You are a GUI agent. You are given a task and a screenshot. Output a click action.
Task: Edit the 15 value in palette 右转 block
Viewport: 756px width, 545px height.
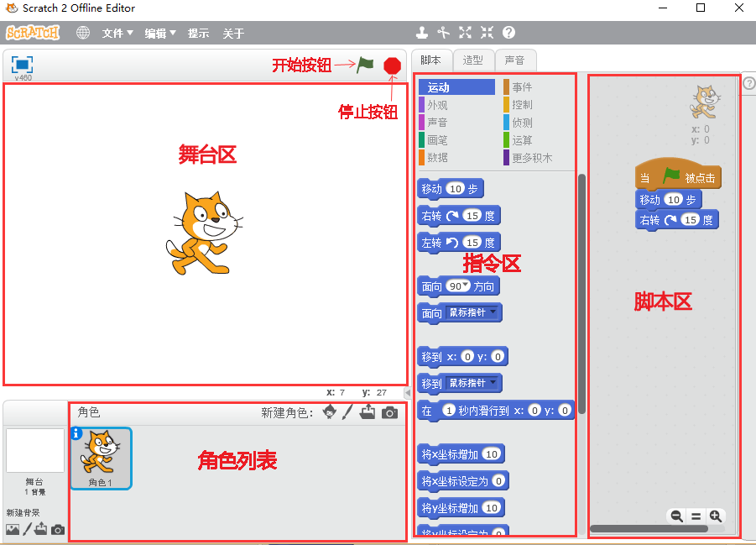coord(472,216)
